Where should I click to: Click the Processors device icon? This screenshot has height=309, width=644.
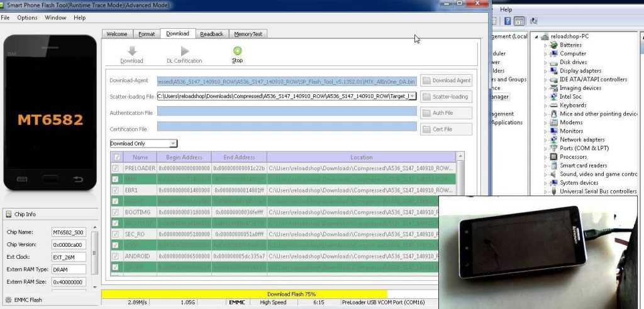(x=553, y=157)
